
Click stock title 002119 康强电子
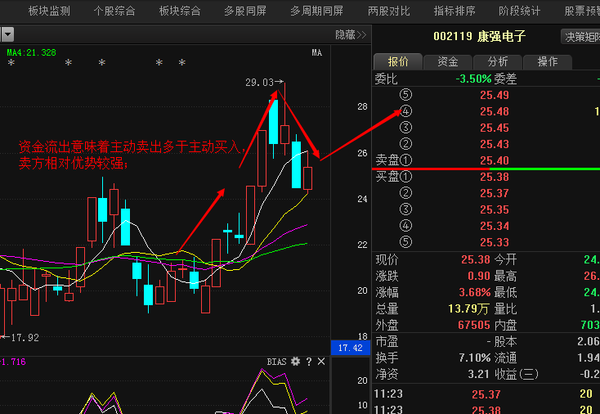pos(480,36)
